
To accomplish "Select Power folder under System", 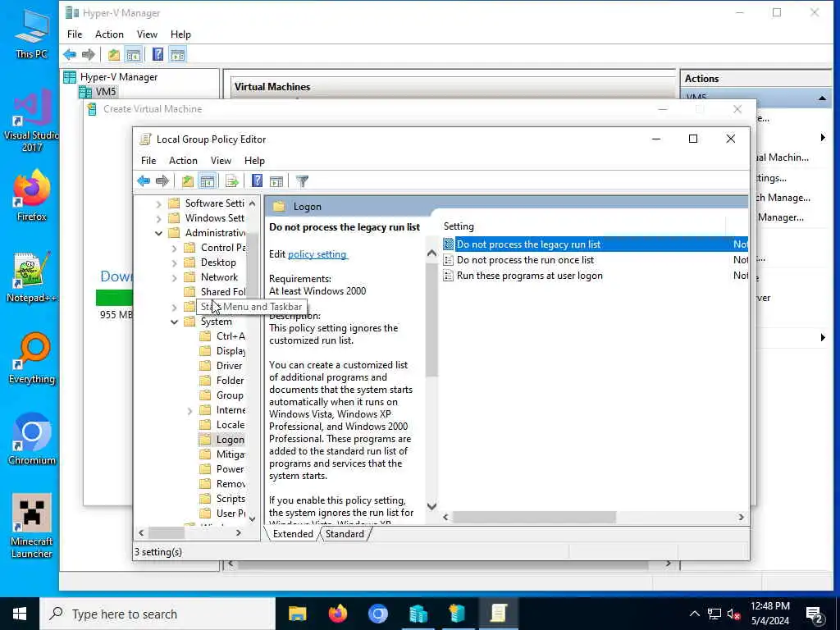I will tap(230, 469).
